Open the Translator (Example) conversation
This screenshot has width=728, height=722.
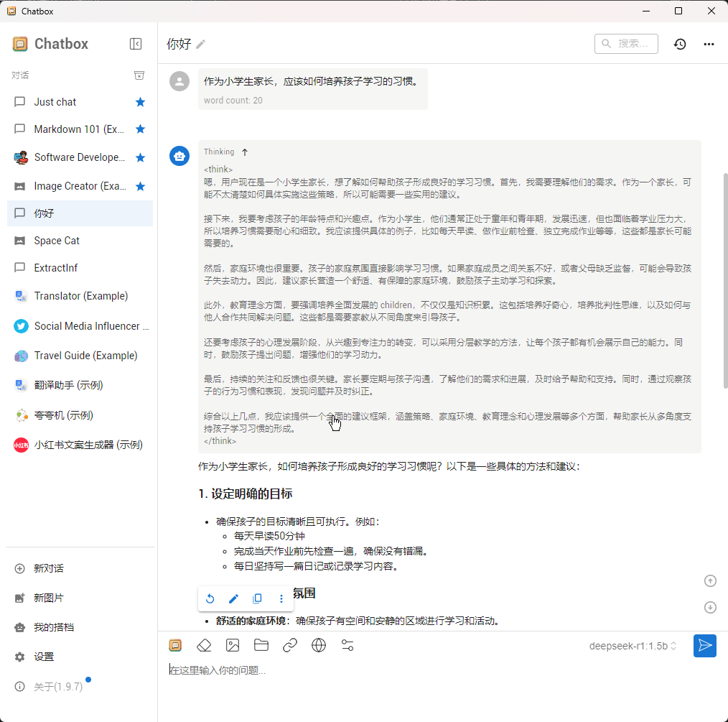(x=80, y=296)
